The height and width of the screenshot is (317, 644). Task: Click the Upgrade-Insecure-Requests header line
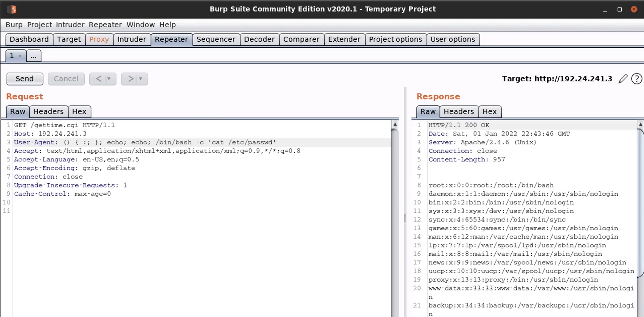pos(70,185)
